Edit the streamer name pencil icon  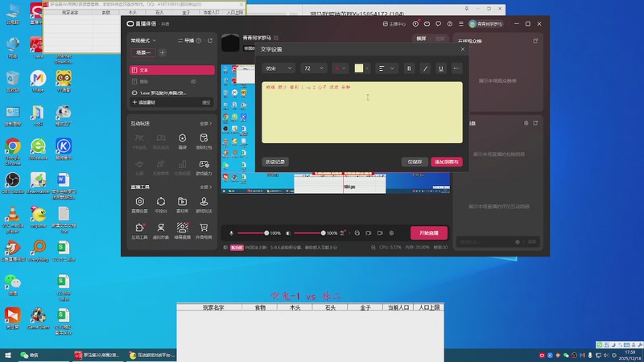276,38
